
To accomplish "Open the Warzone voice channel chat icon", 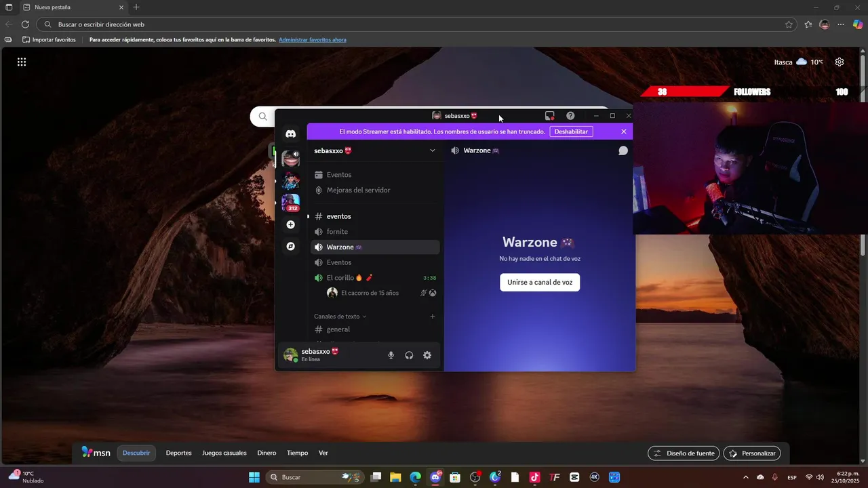I will (x=623, y=150).
